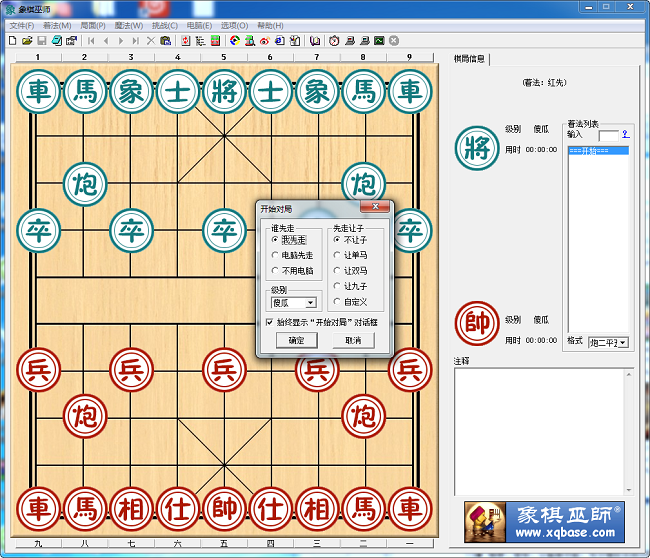
Task: Open the 挑战(C) menu
Action: [x=165, y=26]
